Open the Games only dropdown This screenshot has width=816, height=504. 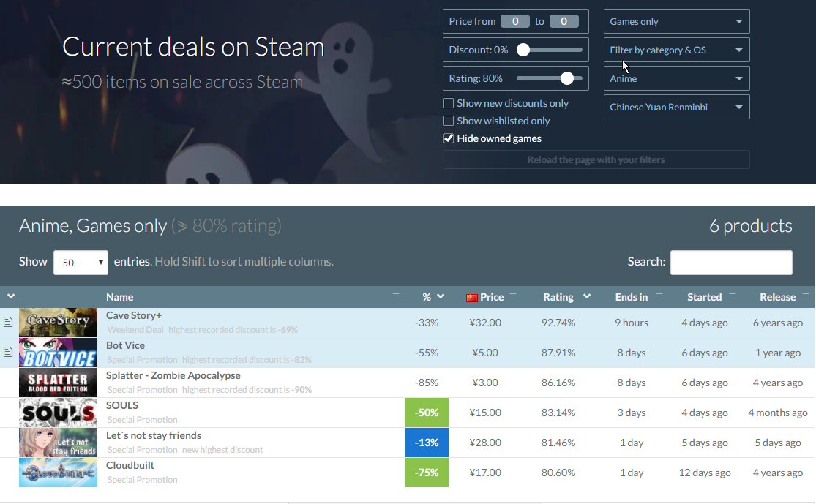pos(676,21)
